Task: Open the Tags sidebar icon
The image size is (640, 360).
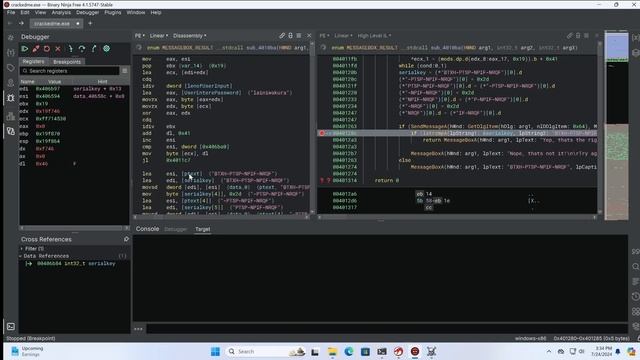Action: (11, 68)
